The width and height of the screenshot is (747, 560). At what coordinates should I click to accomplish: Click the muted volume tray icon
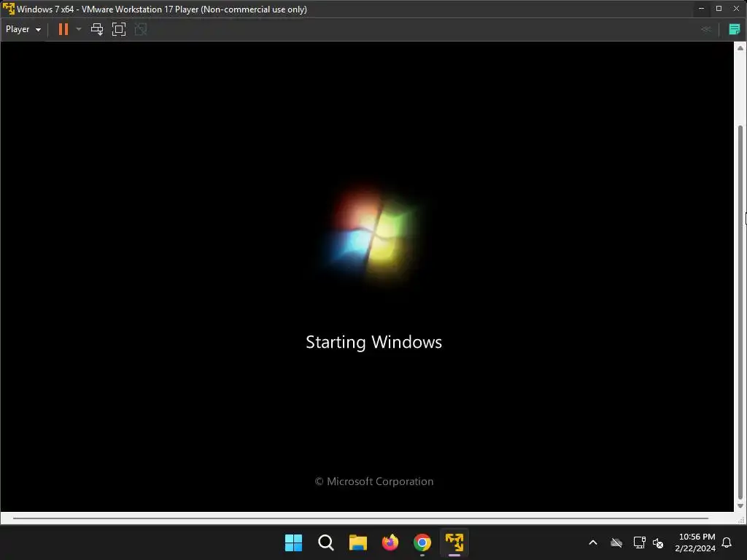coord(658,542)
